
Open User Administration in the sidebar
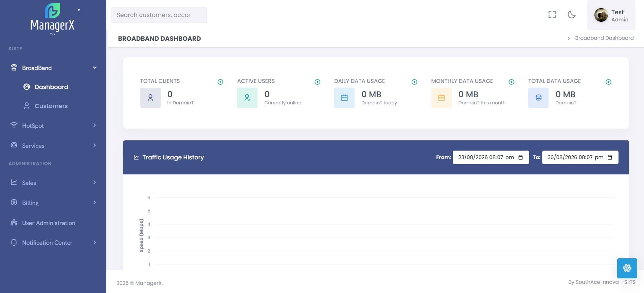click(49, 223)
